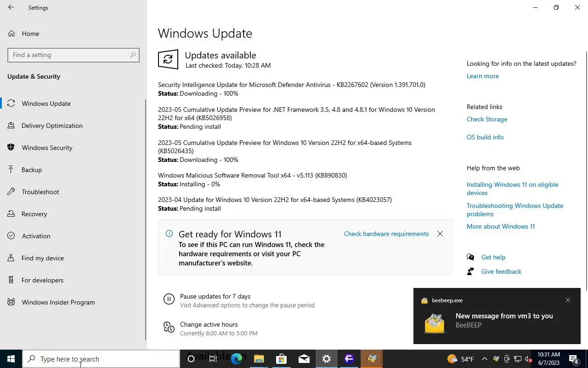Open Task View on the taskbar
The image size is (588, 368).
(213, 359)
